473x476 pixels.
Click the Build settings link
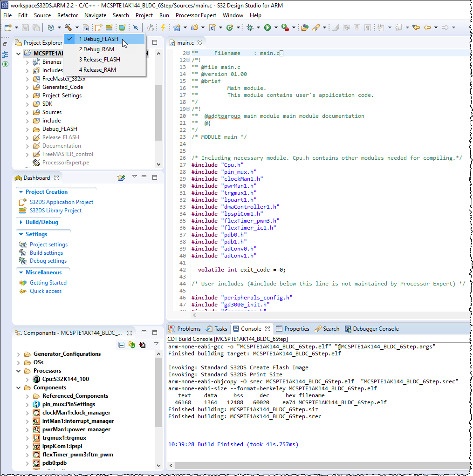click(x=46, y=253)
